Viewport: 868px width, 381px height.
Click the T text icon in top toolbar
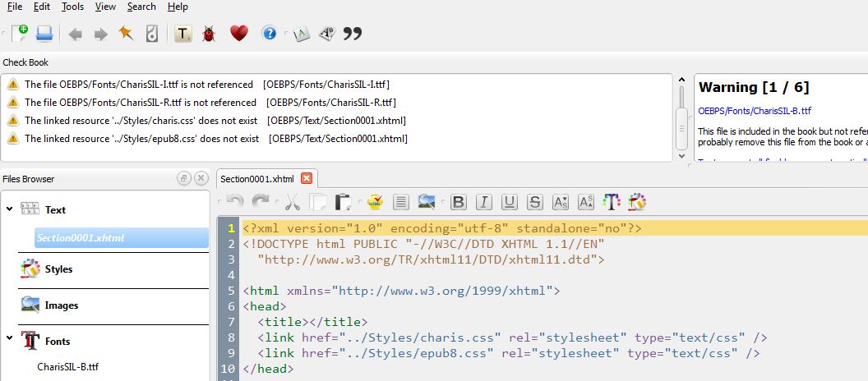point(182,34)
